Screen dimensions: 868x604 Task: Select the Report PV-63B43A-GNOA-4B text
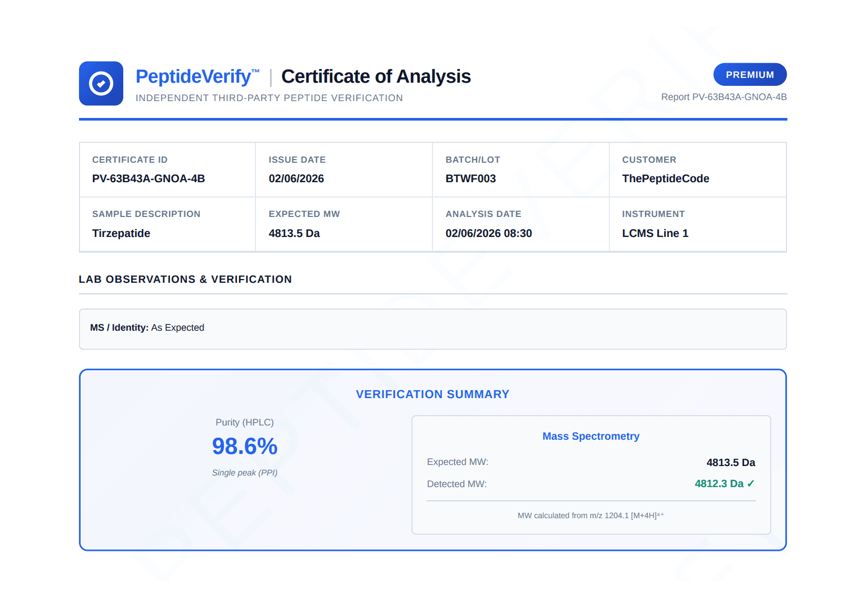pyautogui.click(x=724, y=97)
